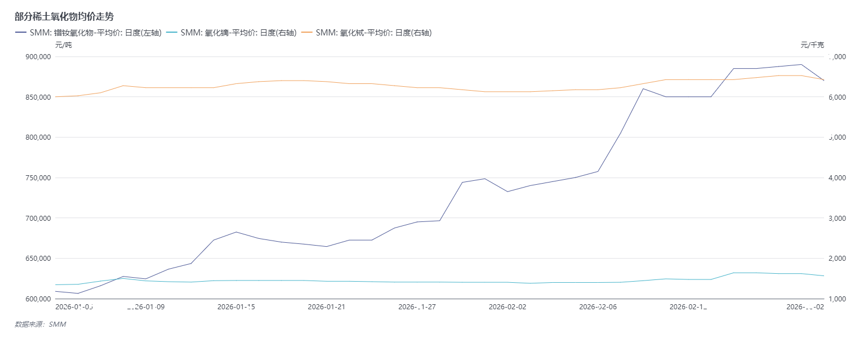
Task: Select the 2026-01-15 x-axis date label
Action: (236, 307)
